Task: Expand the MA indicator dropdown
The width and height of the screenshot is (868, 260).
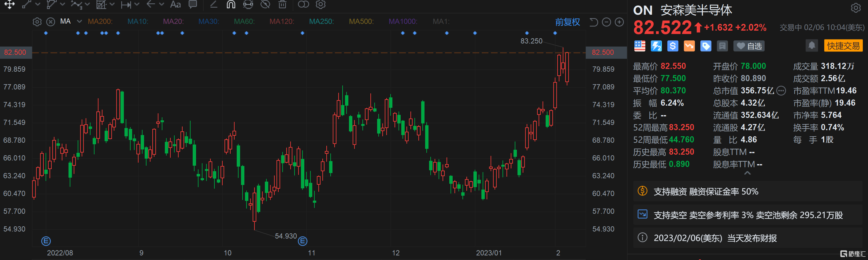Action: 79,21
